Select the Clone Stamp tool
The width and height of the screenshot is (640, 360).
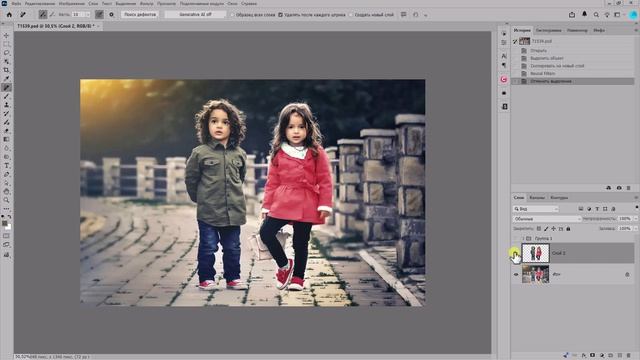click(6, 105)
